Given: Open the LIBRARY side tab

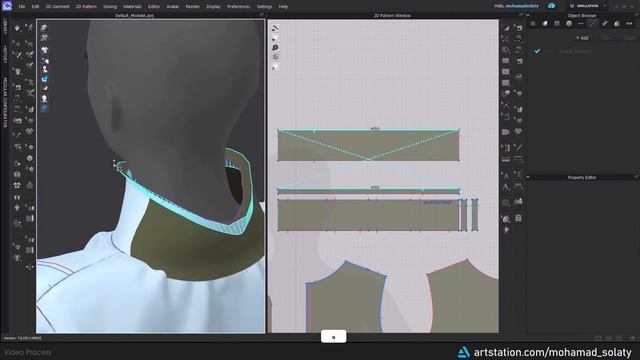Looking at the screenshot, I should (5, 27).
